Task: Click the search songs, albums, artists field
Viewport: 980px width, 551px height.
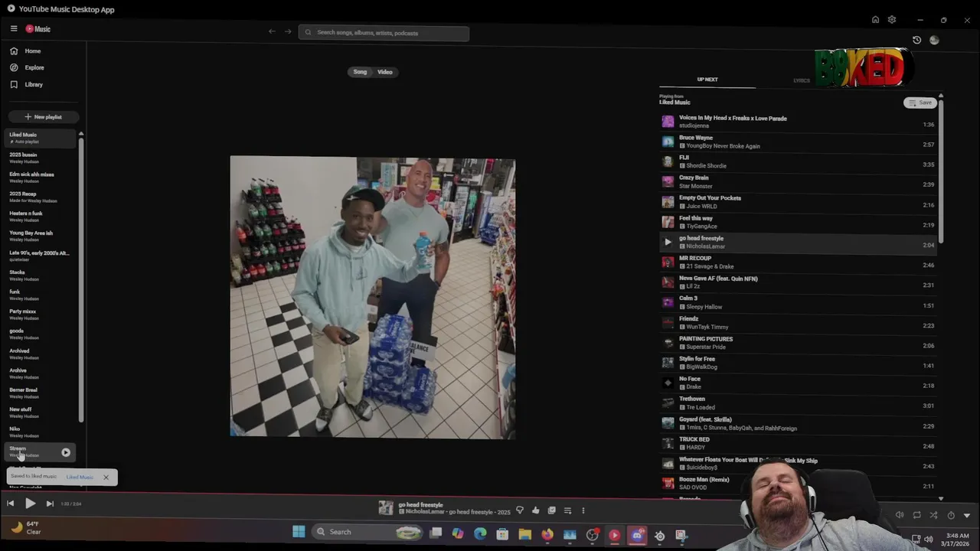Action: click(x=384, y=33)
